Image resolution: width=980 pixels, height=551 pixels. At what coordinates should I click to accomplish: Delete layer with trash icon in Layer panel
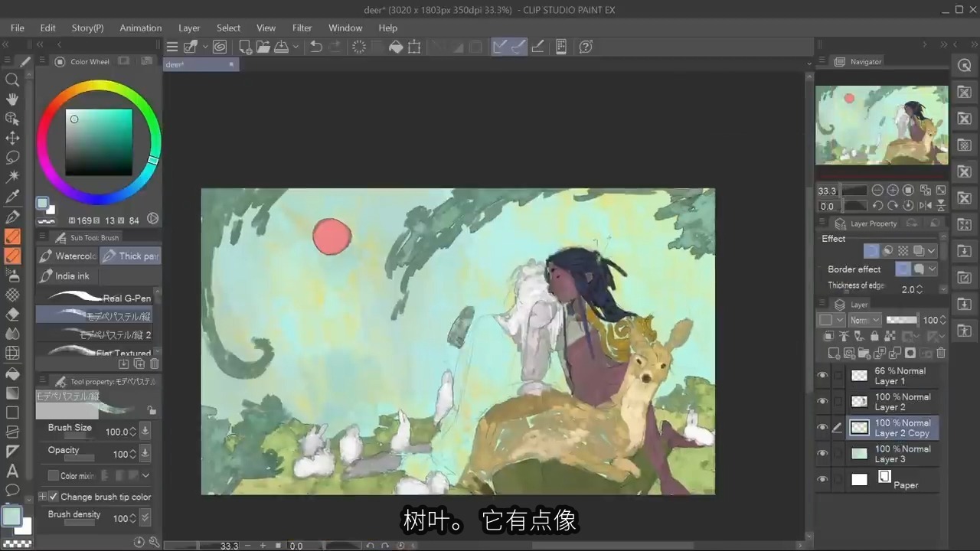[x=941, y=353]
